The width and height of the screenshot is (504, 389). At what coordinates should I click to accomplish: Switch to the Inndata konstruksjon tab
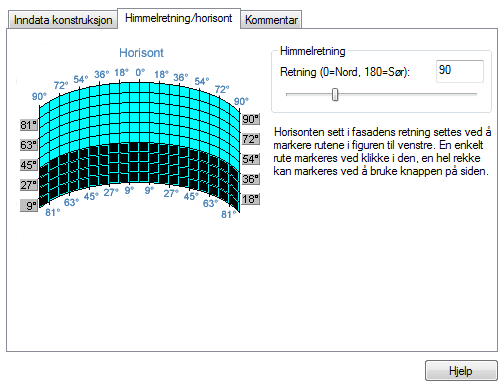(63, 20)
